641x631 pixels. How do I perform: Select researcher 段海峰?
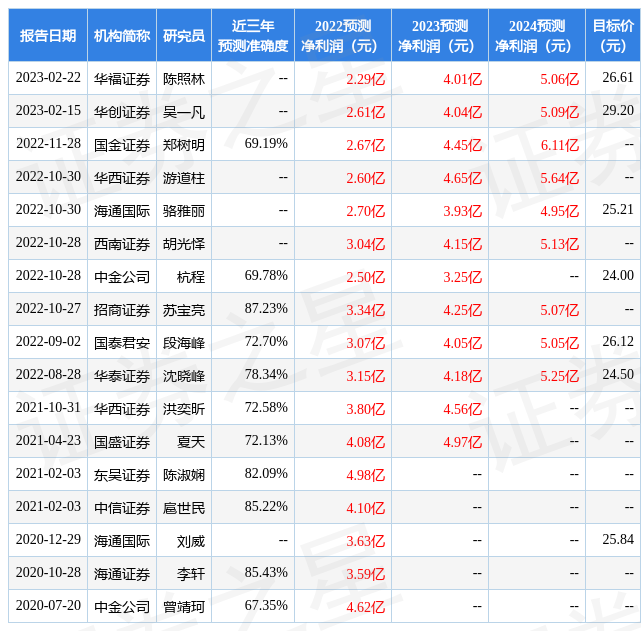[184, 343]
